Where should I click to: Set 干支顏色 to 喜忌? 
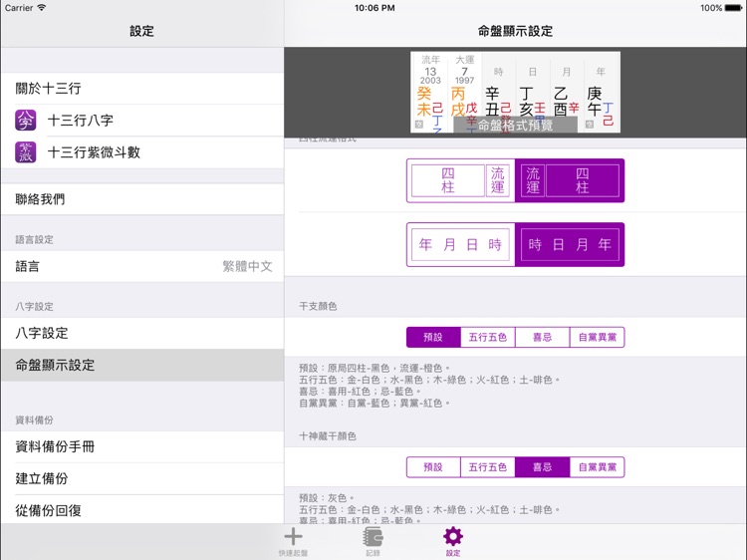click(543, 337)
